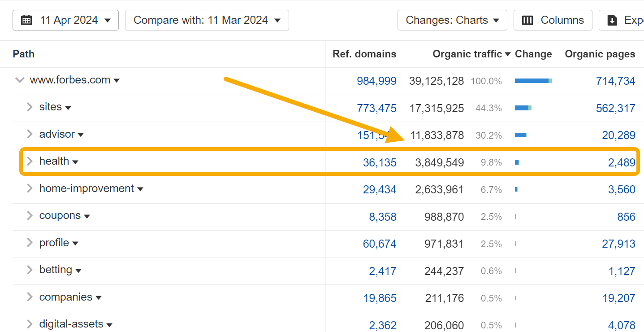Click the Ref. domains column header

point(364,54)
